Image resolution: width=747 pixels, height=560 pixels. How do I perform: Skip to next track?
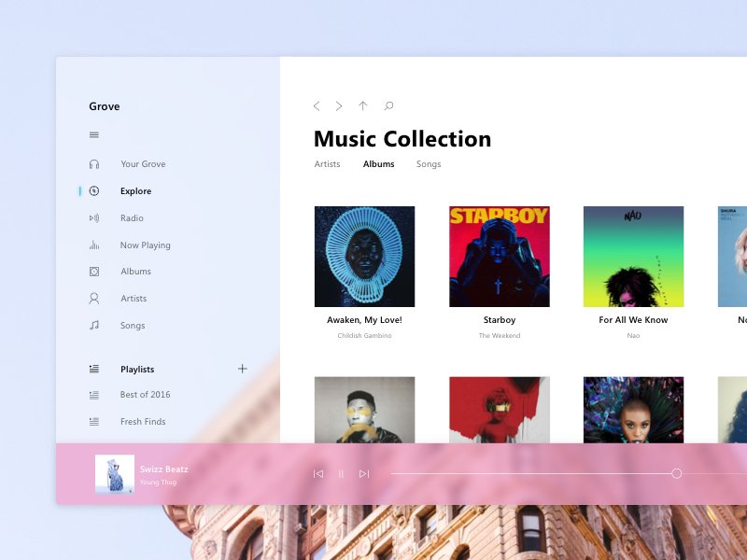coord(364,474)
